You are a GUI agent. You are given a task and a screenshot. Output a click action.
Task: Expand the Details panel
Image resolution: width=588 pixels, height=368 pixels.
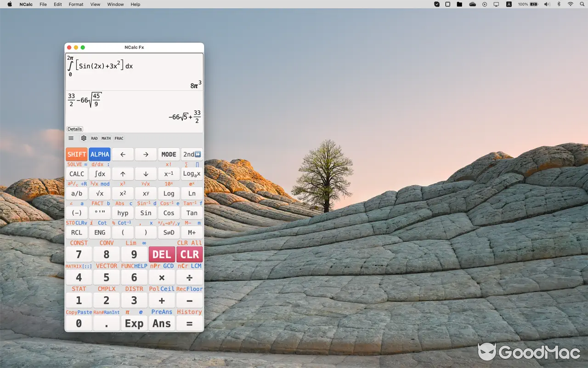[74, 129]
